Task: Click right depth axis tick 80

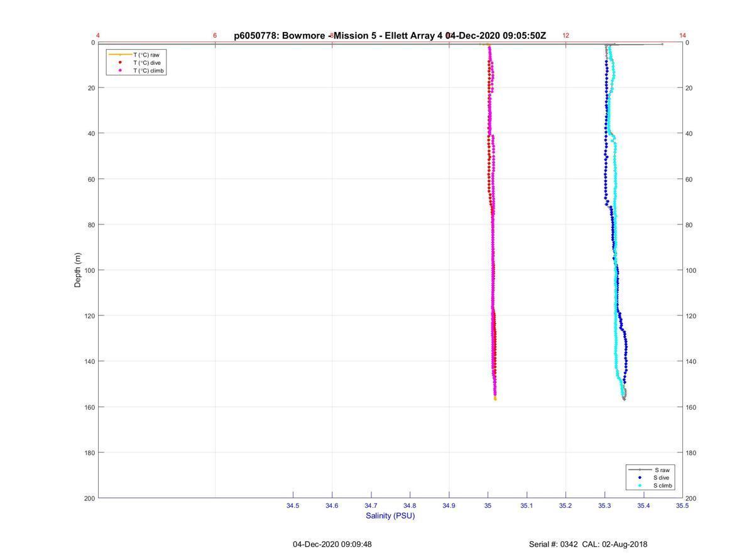Action: pos(689,225)
